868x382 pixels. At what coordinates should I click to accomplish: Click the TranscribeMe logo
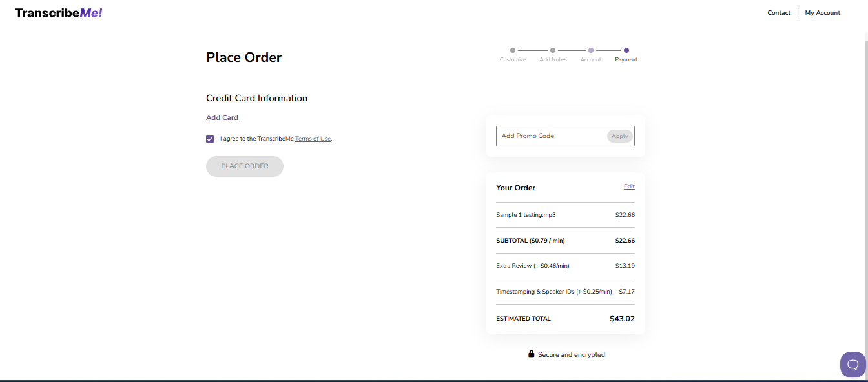(58, 12)
